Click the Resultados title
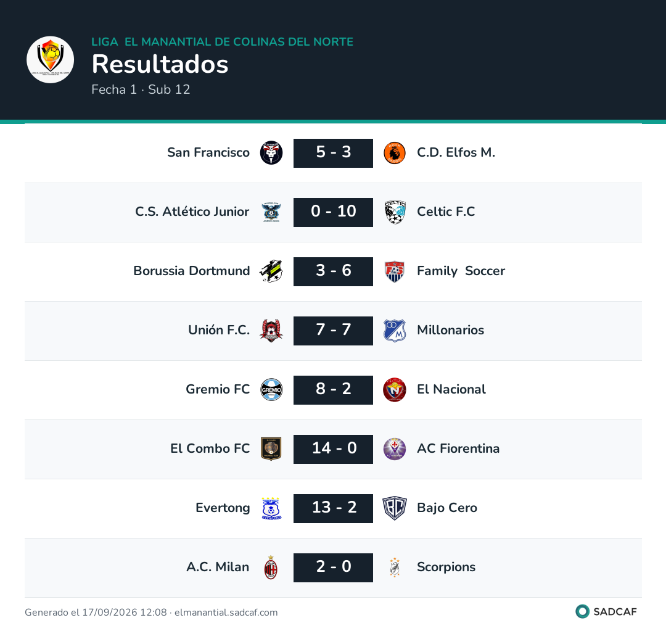666x644 pixels. (x=160, y=64)
